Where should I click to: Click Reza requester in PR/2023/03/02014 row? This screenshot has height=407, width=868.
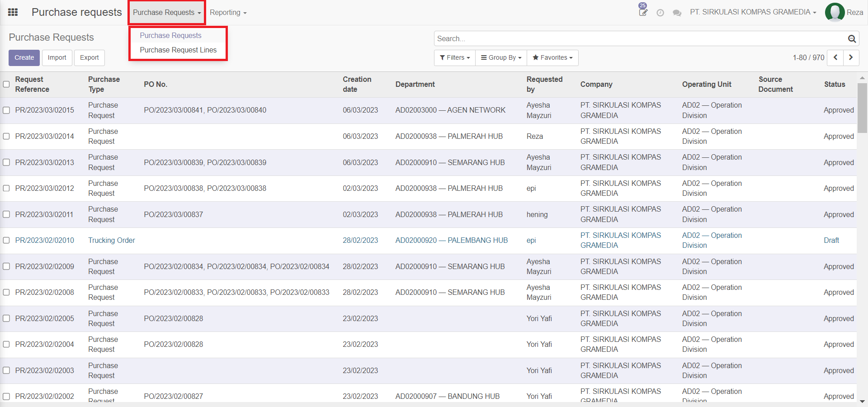coord(535,136)
